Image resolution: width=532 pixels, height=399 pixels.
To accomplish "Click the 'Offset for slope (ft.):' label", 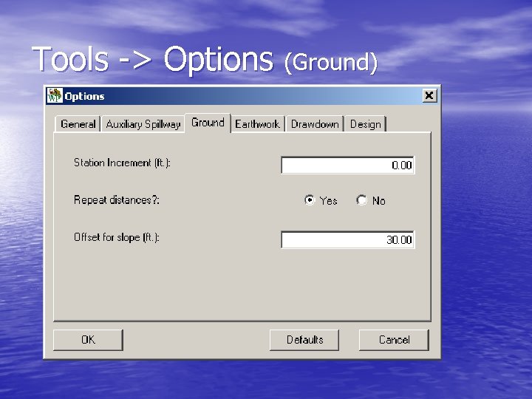I will [x=117, y=237].
